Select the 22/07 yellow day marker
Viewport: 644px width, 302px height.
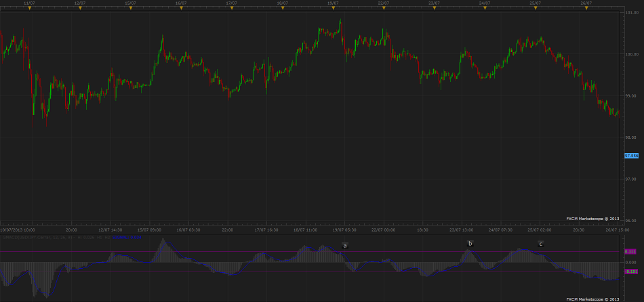[x=384, y=8]
